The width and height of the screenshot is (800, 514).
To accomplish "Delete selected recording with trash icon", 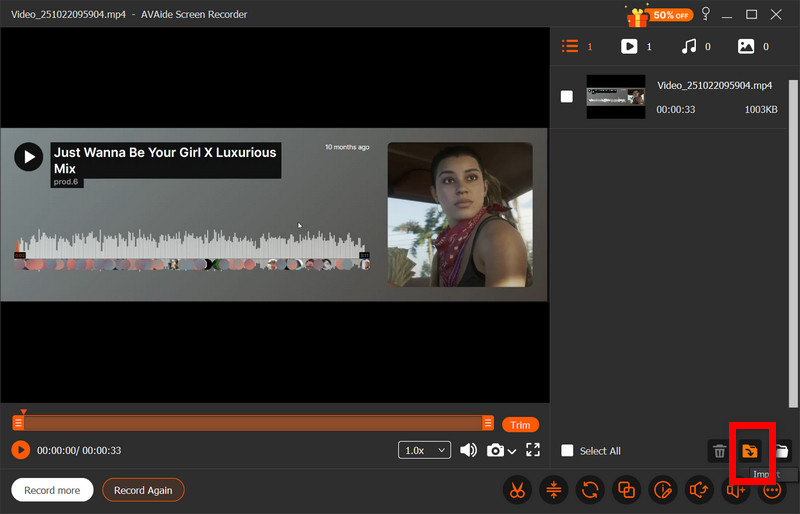I will tap(719, 451).
